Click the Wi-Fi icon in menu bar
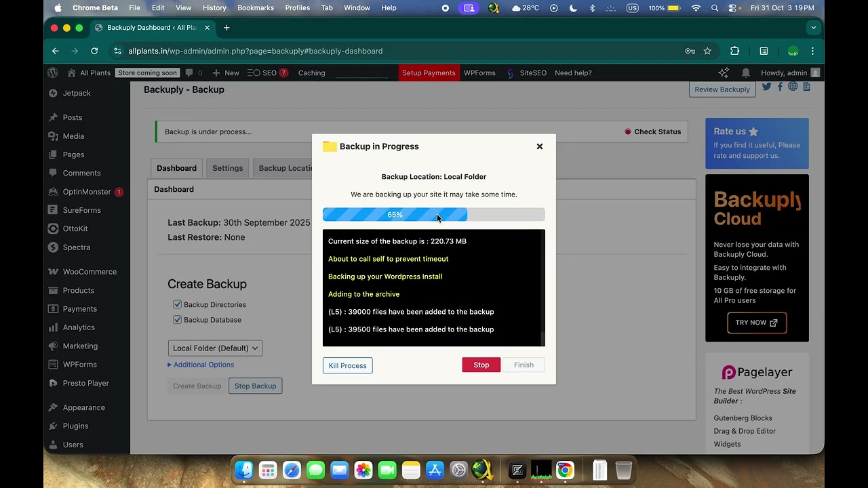This screenshot has height=488, width=868. pos(696,7)
